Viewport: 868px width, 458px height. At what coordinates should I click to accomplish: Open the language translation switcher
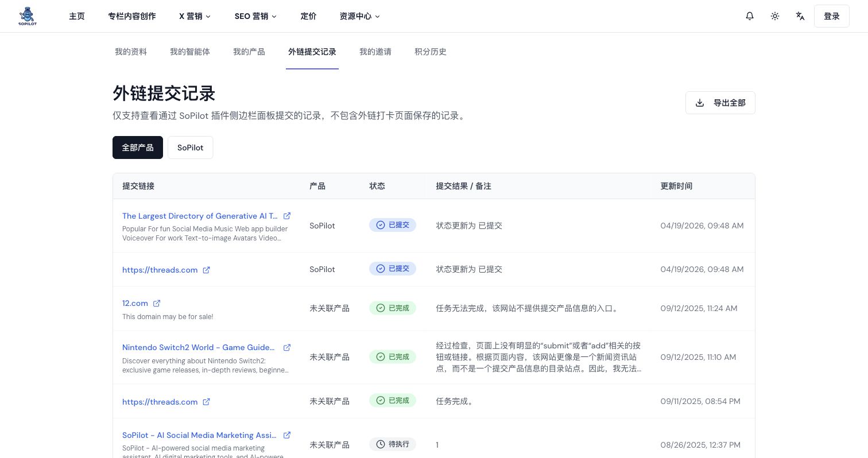pyautogui.click(x=800, y=16)
